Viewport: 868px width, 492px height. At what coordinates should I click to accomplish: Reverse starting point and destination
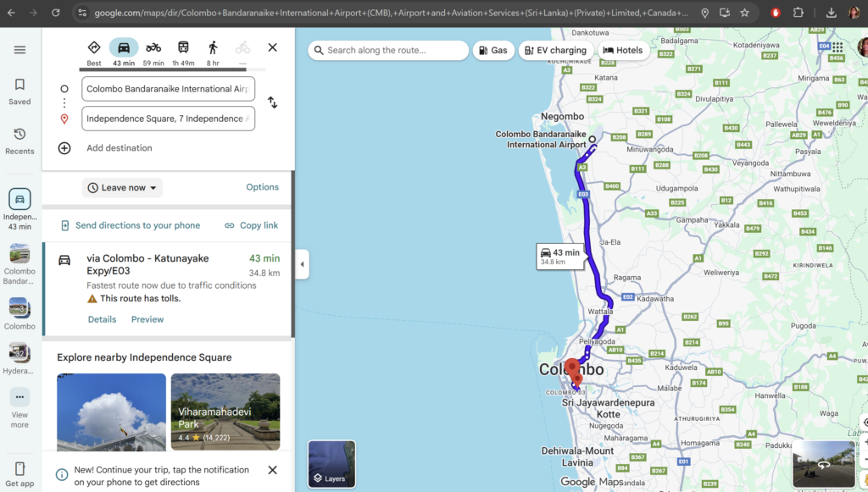(x=272, y=102)
